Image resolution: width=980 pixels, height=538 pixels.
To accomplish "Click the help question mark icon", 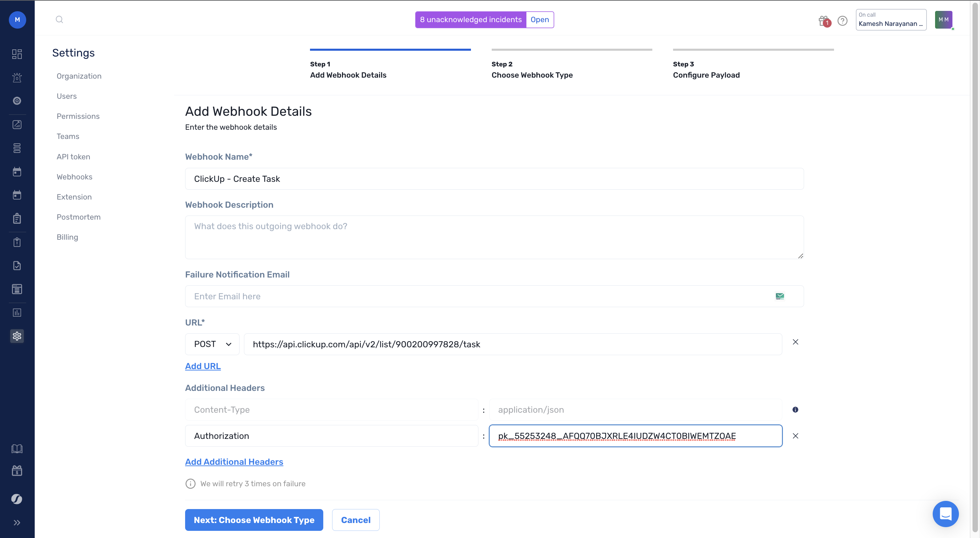I will [842, 20].
